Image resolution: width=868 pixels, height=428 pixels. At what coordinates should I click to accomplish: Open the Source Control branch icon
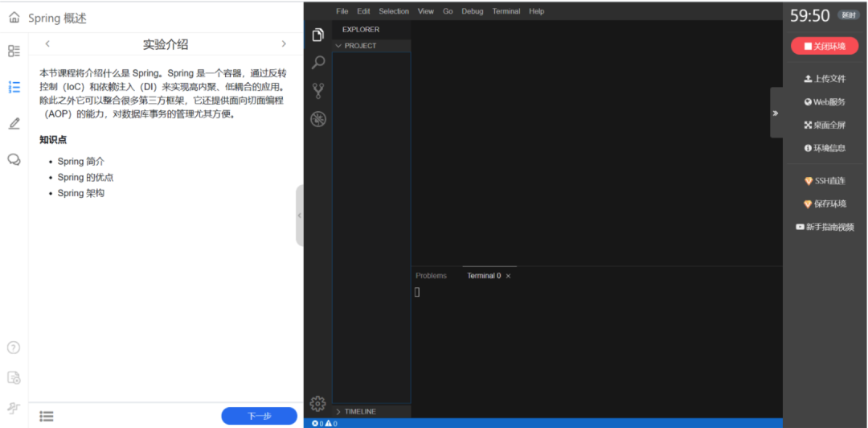tap(317, 91)
